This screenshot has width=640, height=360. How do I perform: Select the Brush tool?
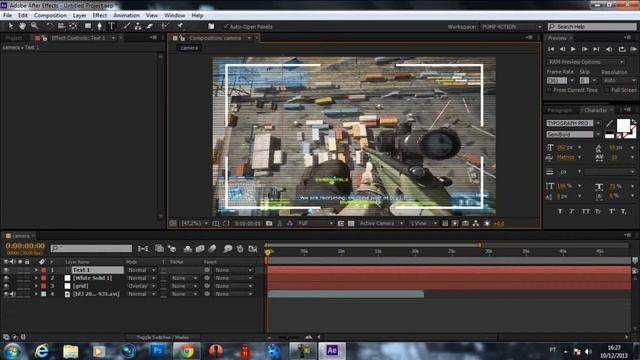coord(127,26)
